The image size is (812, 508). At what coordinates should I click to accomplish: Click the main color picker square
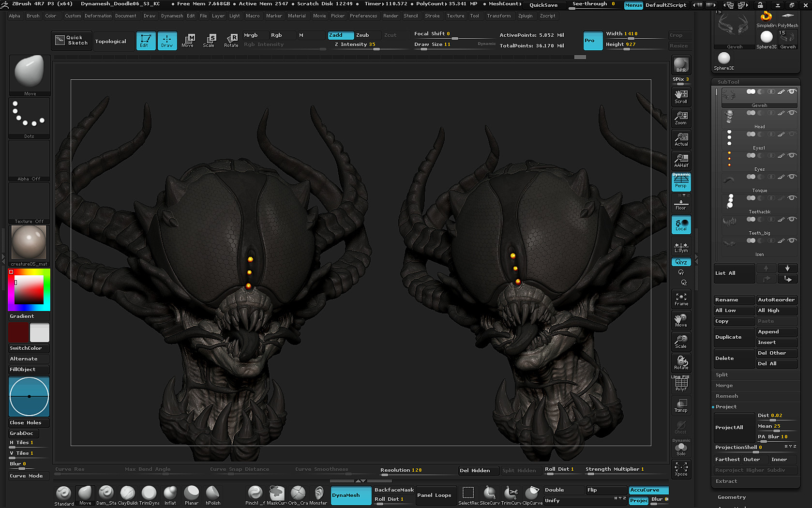[x=29, y=290]
